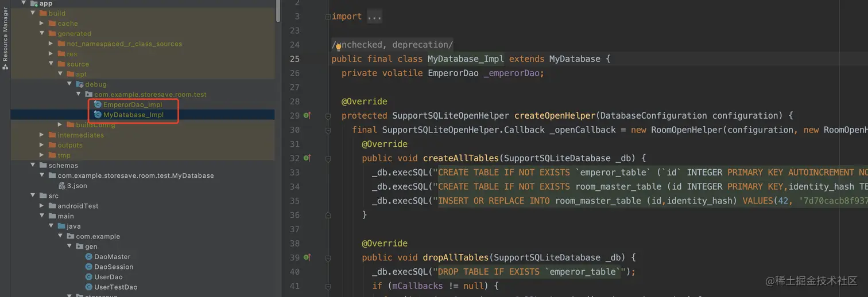This screenshot has height=297, width=868.
Task: Select the UserDao class in tree
Action: [x=108, y=277]
